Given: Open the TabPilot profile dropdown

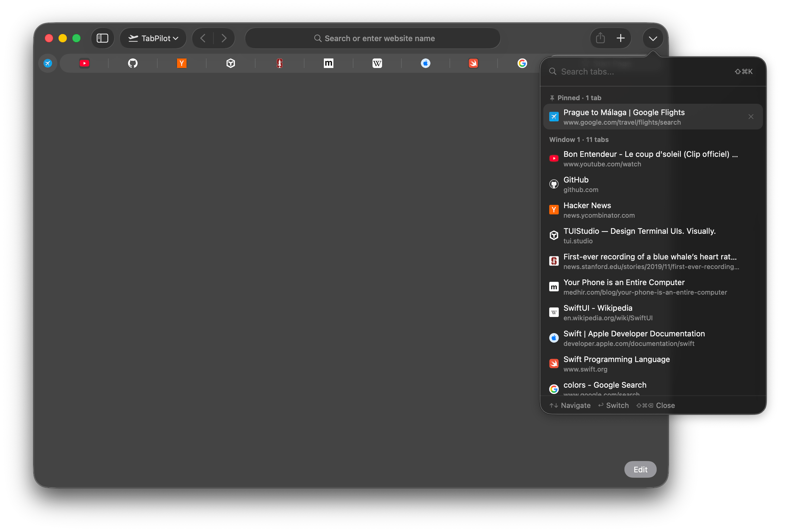Looking at the screenshot, I should coord(153,38).
